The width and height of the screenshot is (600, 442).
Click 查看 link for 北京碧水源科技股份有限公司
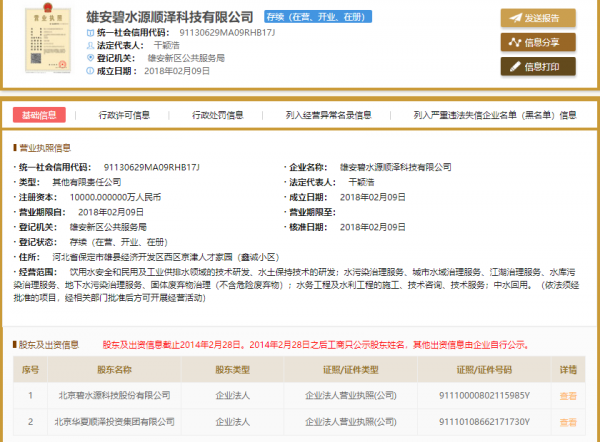coord(568,396)
